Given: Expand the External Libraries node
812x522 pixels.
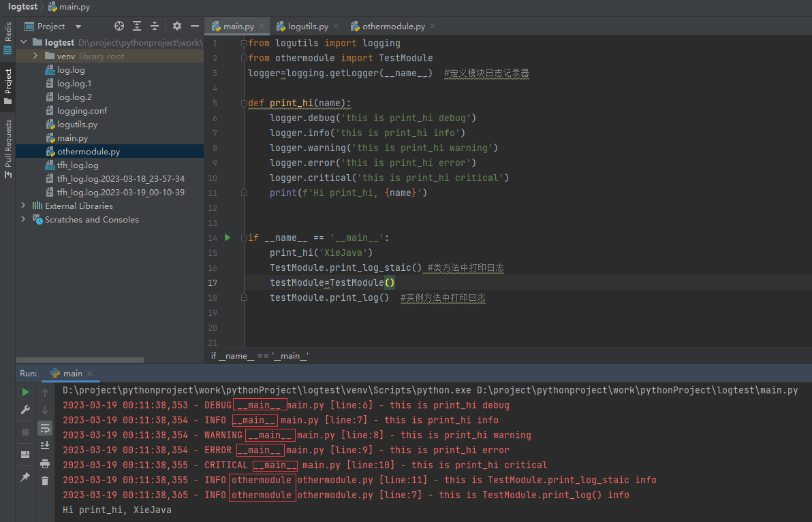Looking at the screenshot, I should tap(24, 206).
